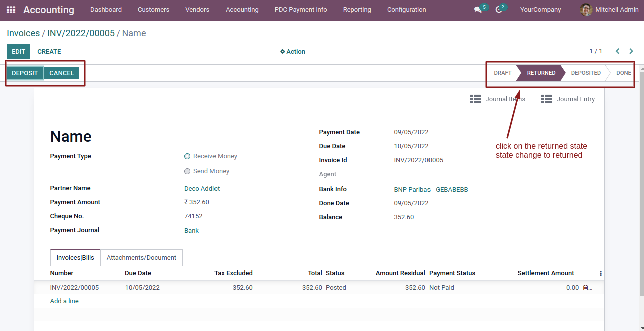Click cheque number 74152 value

(193, 216)
